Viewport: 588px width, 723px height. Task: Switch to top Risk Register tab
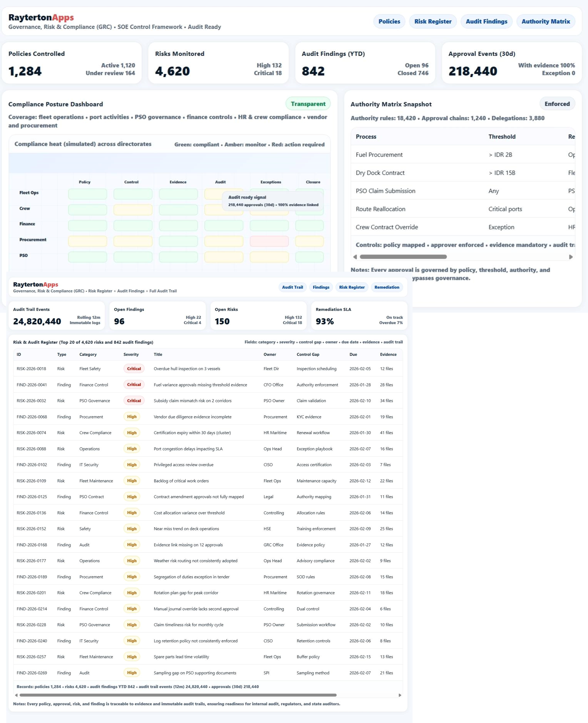pos(433,21)
